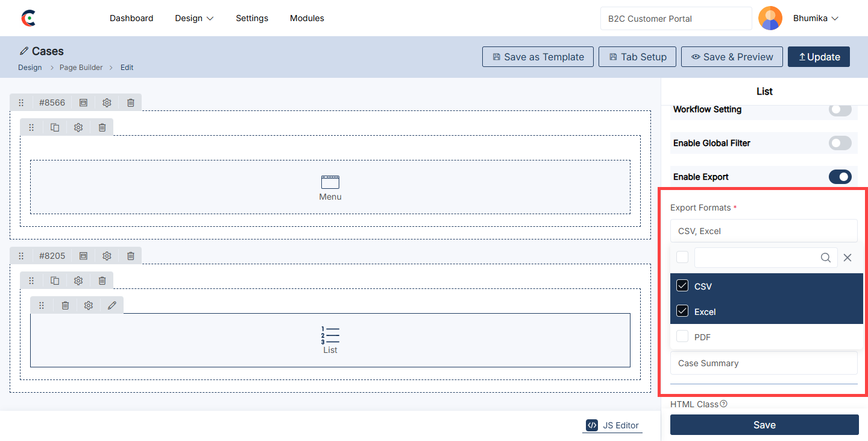
Task: Open layout icon for section #8566
Action: point(83,103)
